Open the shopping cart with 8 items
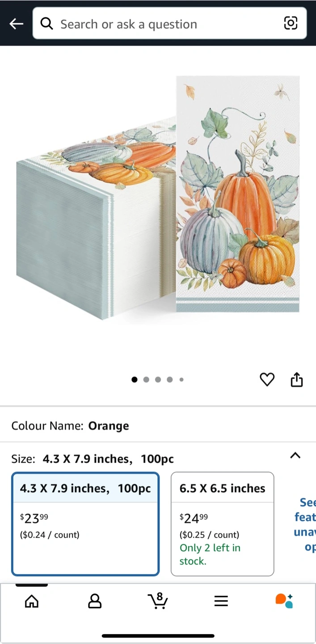 click(x=158, y=601)
